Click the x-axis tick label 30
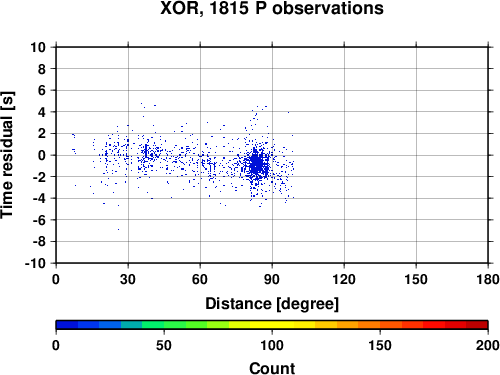The image size is (500, 375). [128, 279]
